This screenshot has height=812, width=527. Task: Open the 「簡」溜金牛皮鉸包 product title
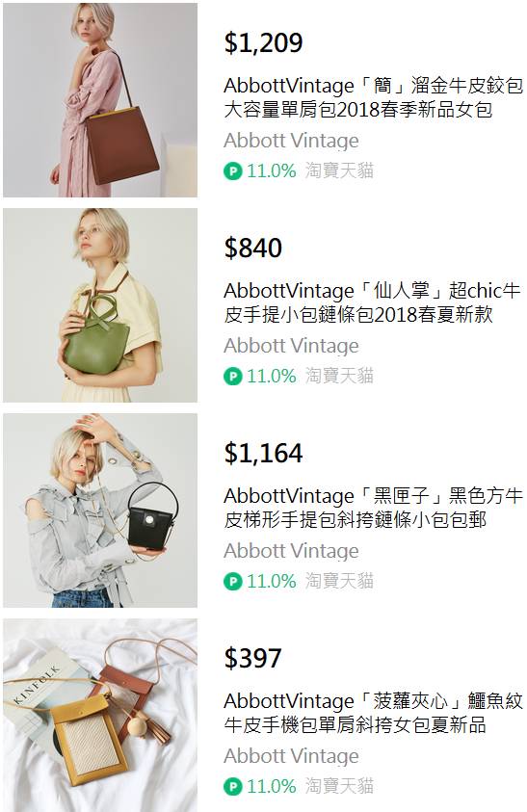pos(373,97)
